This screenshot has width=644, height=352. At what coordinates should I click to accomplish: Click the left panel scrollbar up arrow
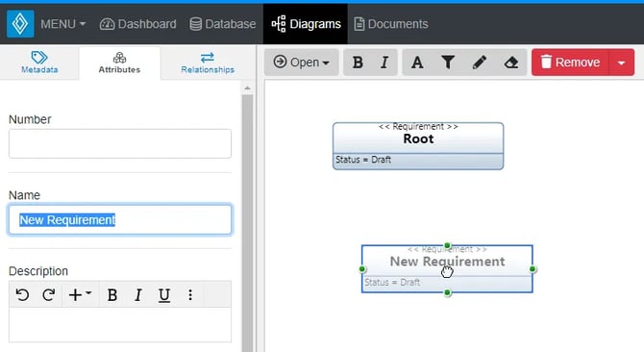(x=247, y=88)
